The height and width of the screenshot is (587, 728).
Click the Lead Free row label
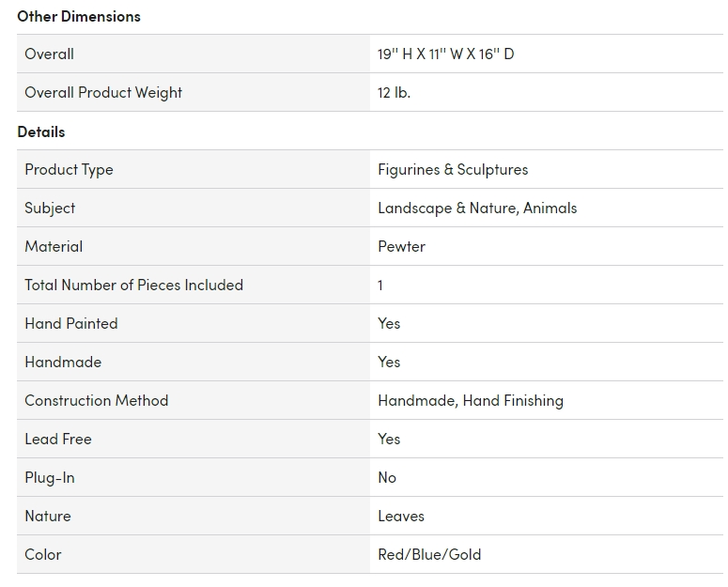[58, 439]
